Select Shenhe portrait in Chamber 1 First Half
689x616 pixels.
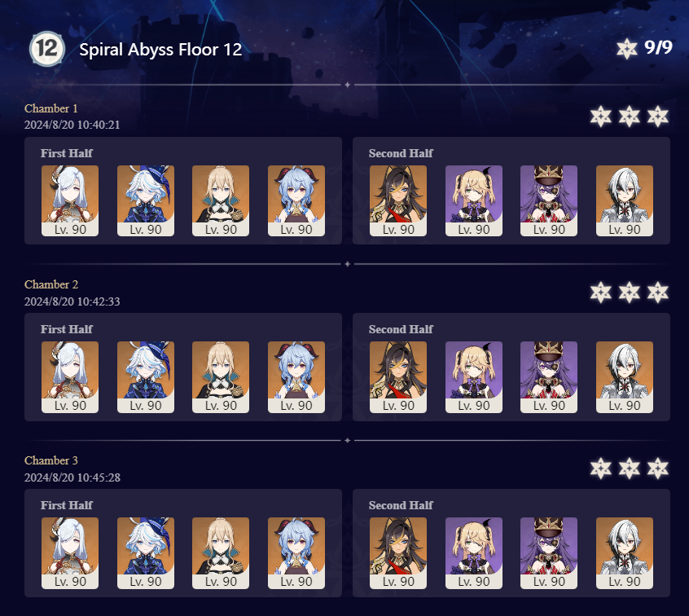(70, 200)
